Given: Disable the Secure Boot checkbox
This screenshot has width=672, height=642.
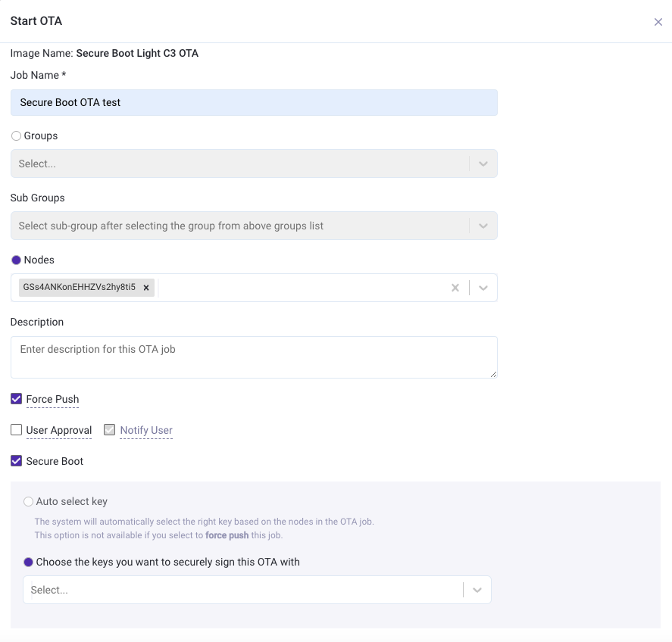Looking at the screenshot, I should [16, 461].
